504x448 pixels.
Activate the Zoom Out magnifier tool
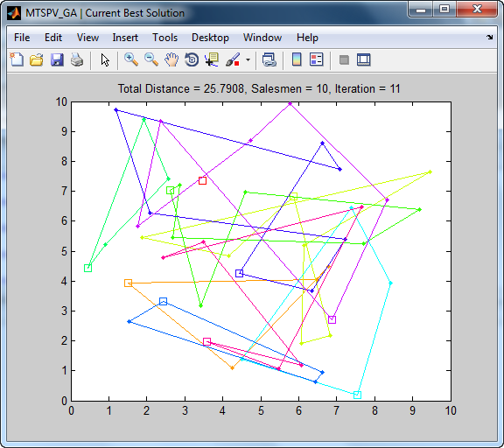151,59
